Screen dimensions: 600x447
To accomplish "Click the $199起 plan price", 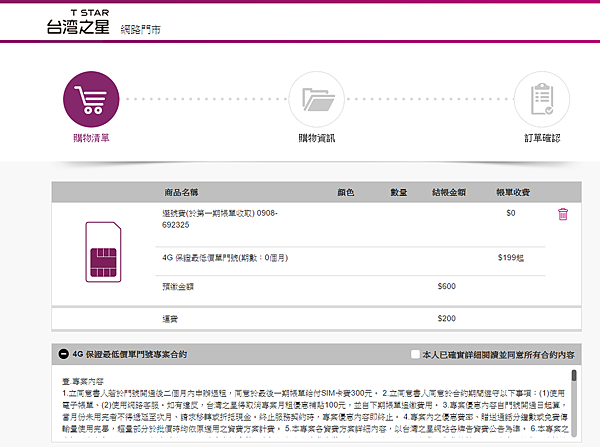I will click(x=511, y=258).
